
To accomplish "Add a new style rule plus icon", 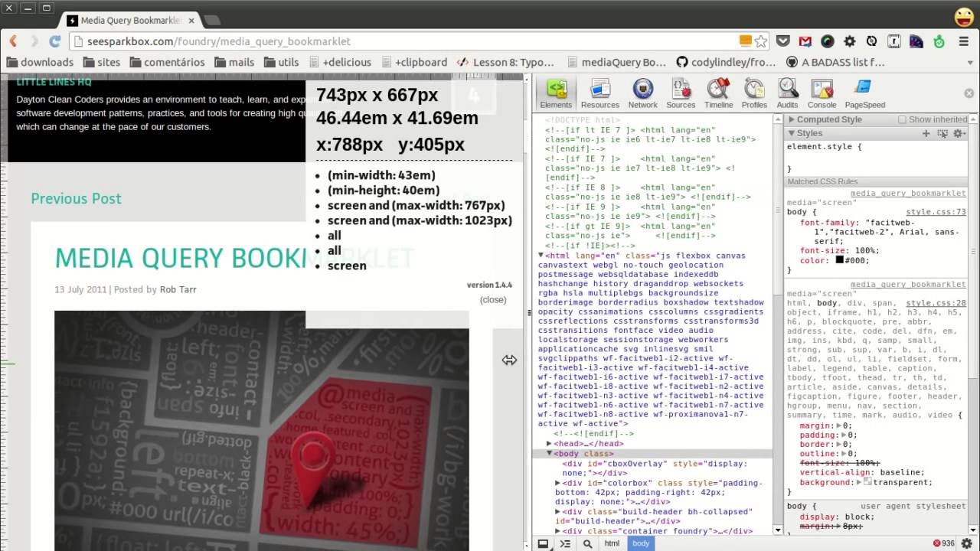I will [926, 133].
